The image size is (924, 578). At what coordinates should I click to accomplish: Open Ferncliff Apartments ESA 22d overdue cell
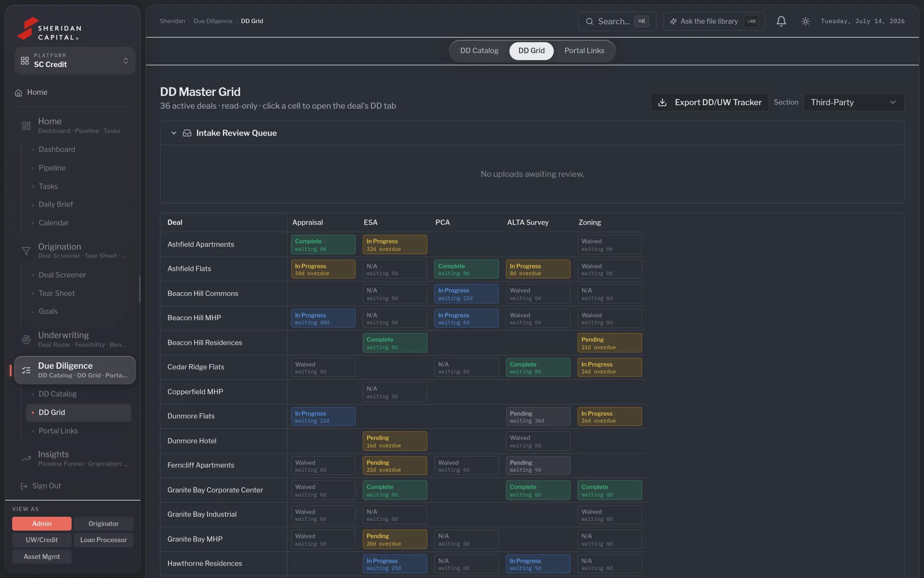pos(395,466)
